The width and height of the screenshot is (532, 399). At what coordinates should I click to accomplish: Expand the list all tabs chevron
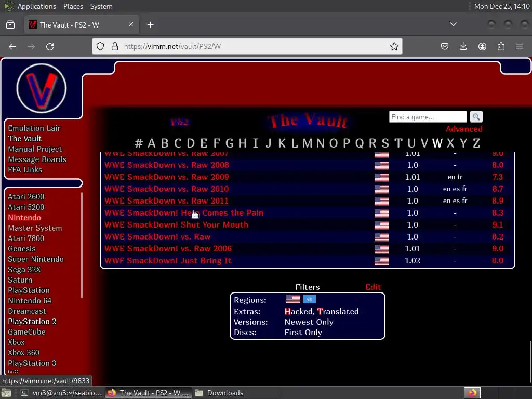[x=453, y=24]
